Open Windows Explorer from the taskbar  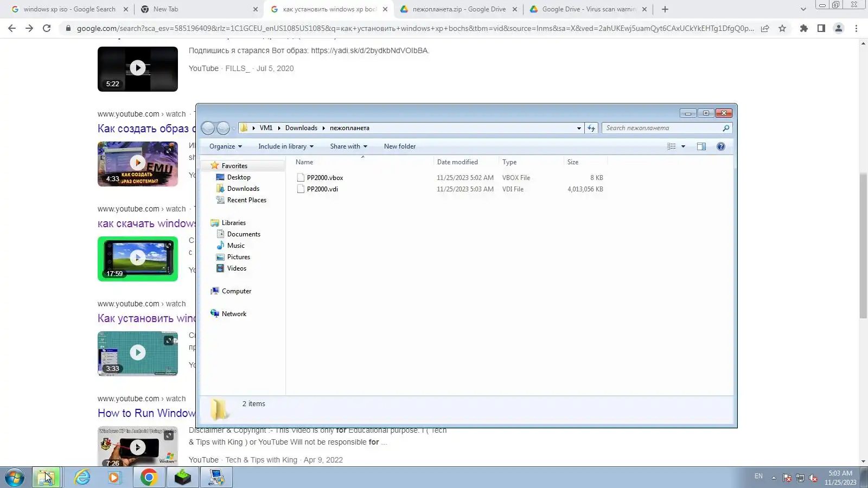coord(46,478)
